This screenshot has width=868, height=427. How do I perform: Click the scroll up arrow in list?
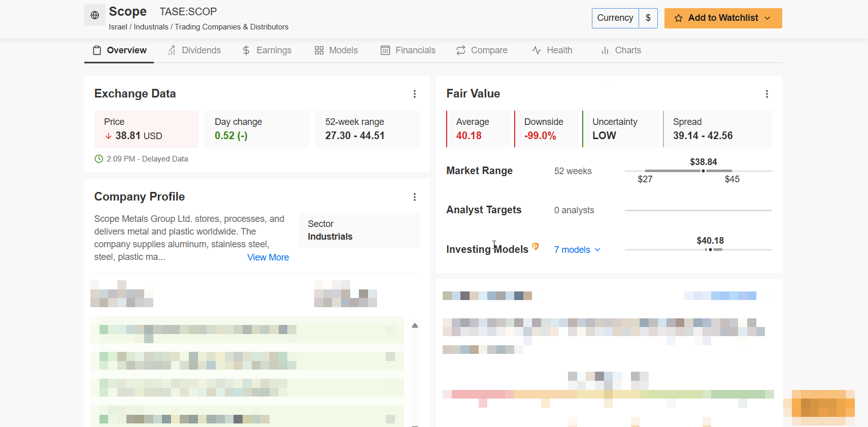tap(415, 325)
